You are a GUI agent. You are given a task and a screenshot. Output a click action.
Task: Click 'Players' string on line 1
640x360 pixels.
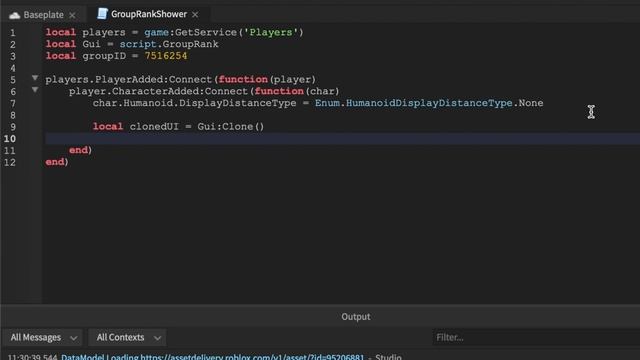[x=271, y=32]
